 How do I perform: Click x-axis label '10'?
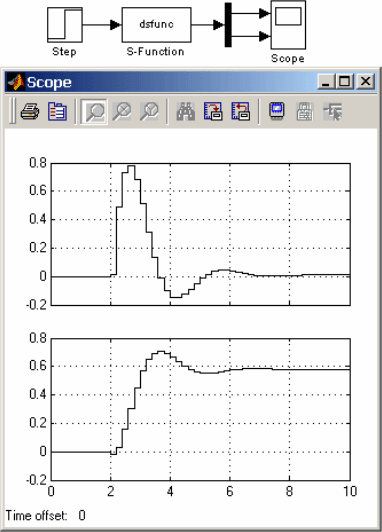[x=350, y=491]
